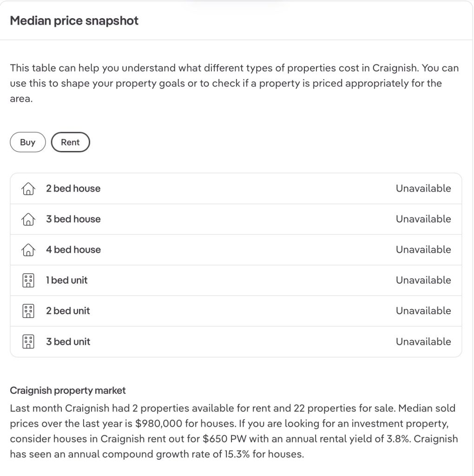The width and height of the screenshot is (474, 476).
Task: Select the 1 bed unit row label
Action: point(66,280)
